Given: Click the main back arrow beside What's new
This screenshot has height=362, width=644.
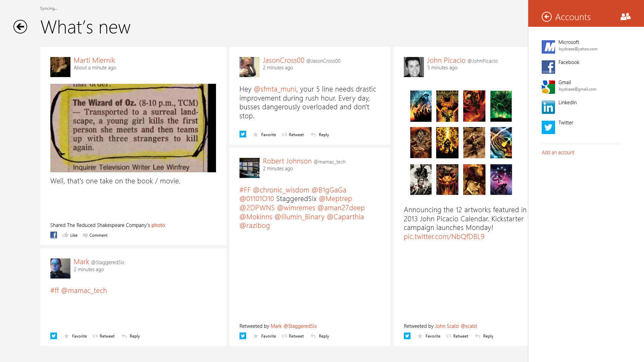Looking at the screenshot, I should pyautogui.click(x=20, y=27).
